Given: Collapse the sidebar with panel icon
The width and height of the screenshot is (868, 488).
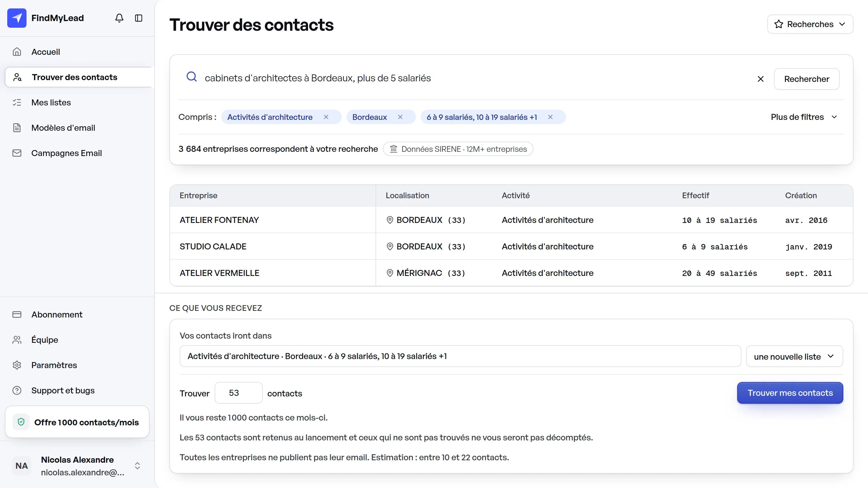Looking at the screenshot, I should click(x=139, y=18).
